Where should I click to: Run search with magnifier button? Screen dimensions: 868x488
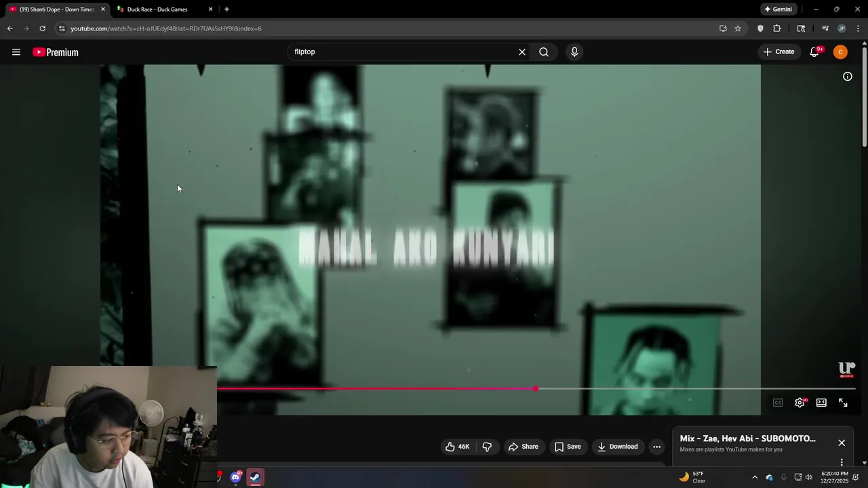click(544, 52)
